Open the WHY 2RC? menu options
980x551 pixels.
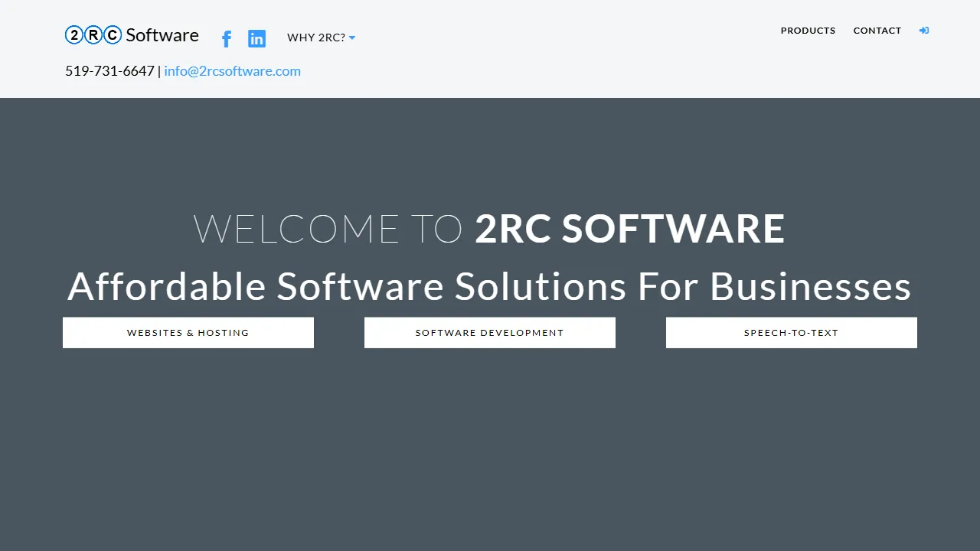(316, 37)
